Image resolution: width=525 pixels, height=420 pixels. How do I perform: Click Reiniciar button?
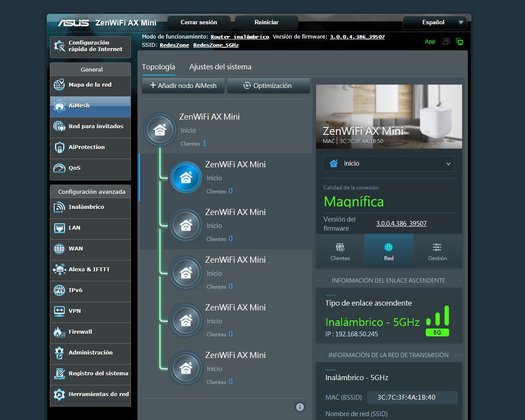click(x=267, y=22)
